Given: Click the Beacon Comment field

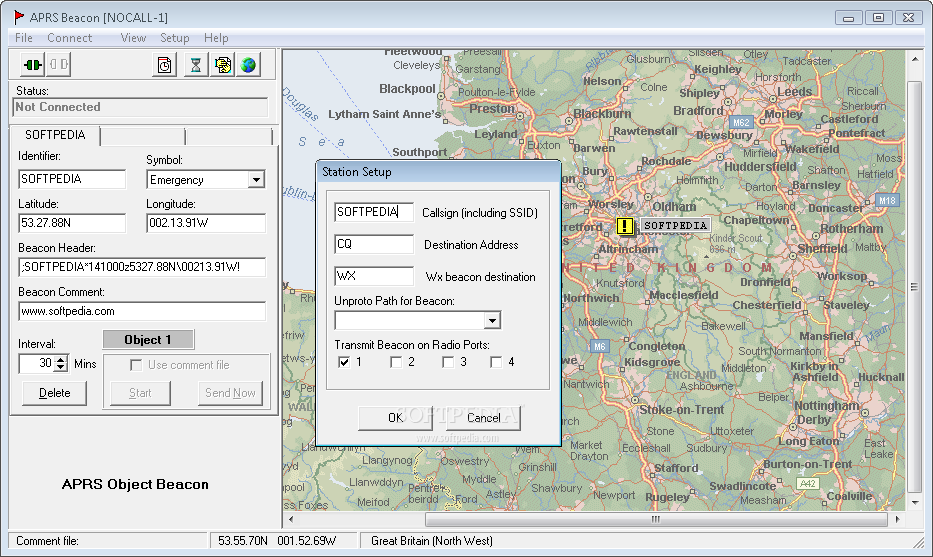Looking at the screenshot, I should coord(142,311).
